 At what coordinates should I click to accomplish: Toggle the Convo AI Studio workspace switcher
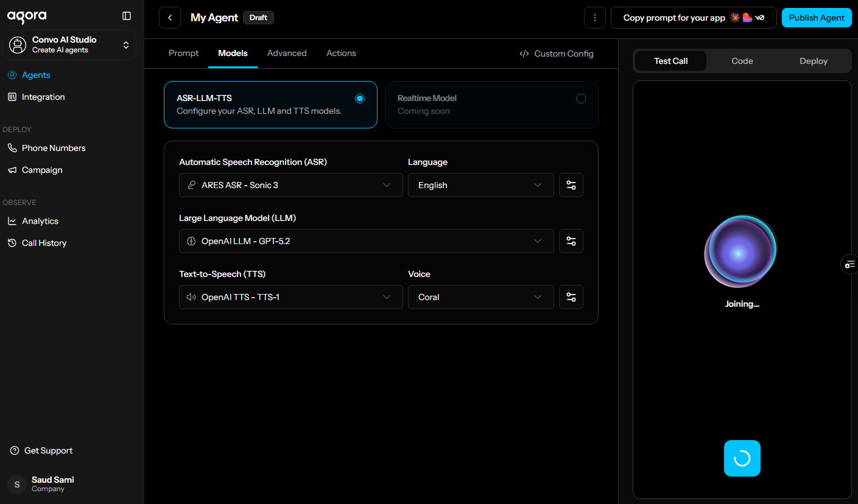pos(125,45)
